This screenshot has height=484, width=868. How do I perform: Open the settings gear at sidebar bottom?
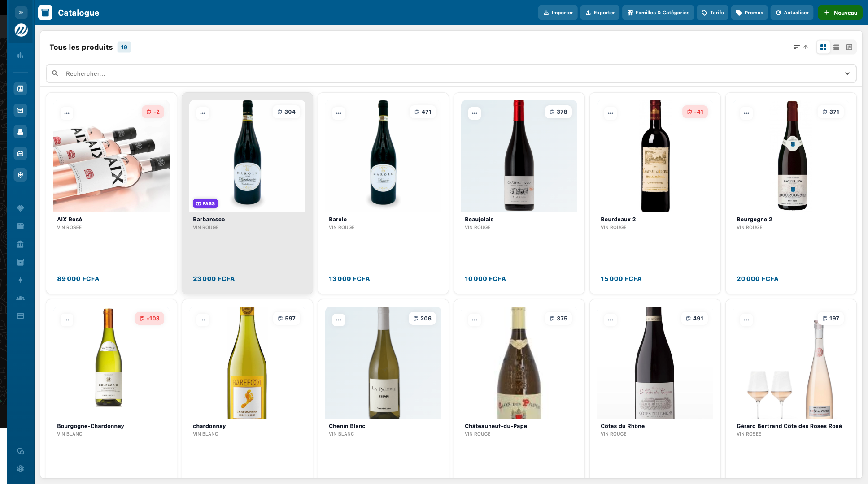tap(20, 469)
